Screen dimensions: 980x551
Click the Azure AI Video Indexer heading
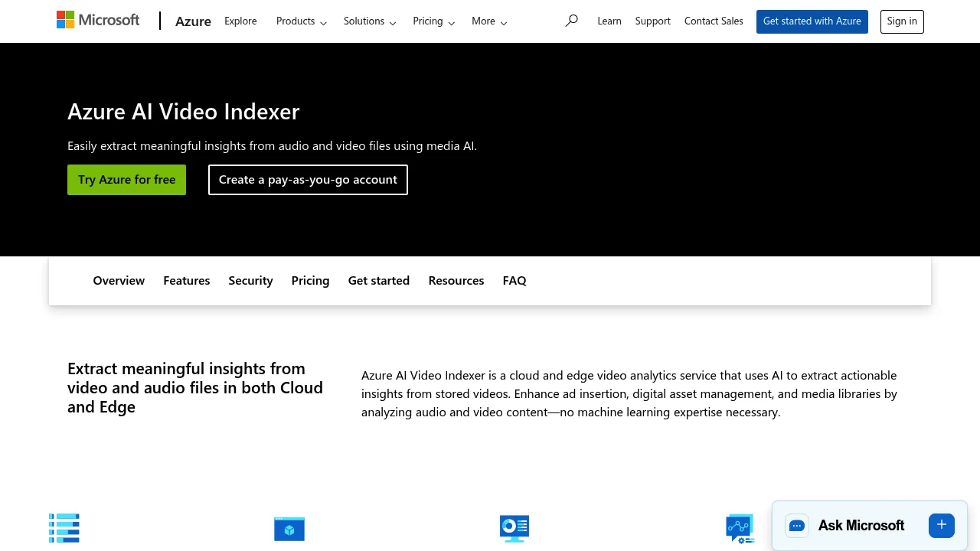pos(184,112)
